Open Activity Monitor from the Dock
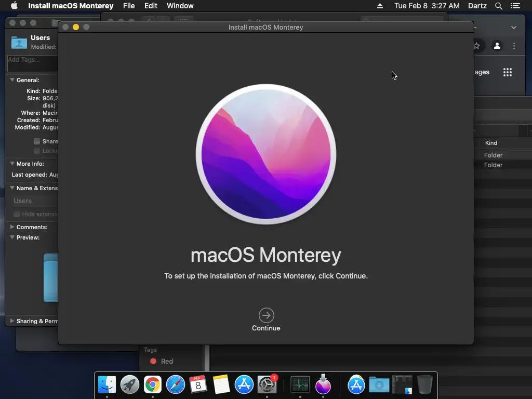This screenshot has width=532, height=399. point(300,385)
